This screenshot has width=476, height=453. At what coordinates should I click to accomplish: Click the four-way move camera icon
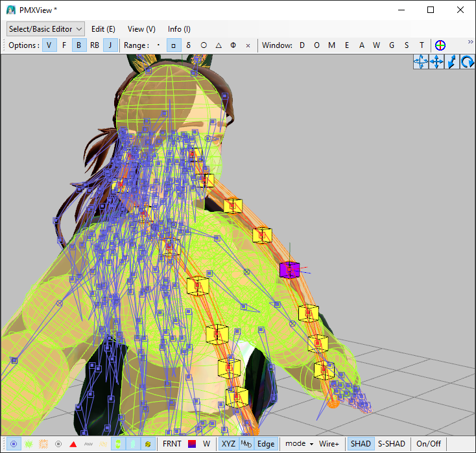pos(436,62)
